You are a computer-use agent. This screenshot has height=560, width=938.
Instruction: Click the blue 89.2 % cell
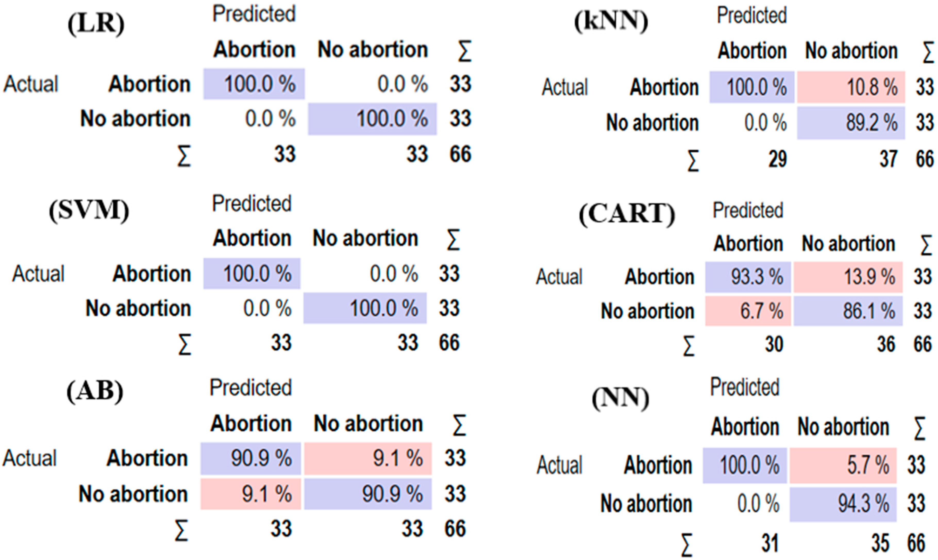click(x=851, y=123)
